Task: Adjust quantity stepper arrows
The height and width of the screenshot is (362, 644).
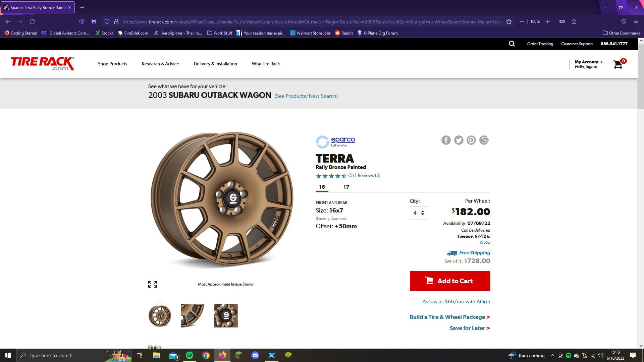Action: click(423, 213)
